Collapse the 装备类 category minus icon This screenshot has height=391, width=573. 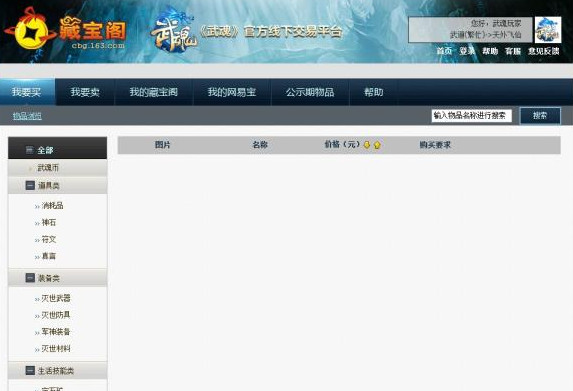click(30, 278)
